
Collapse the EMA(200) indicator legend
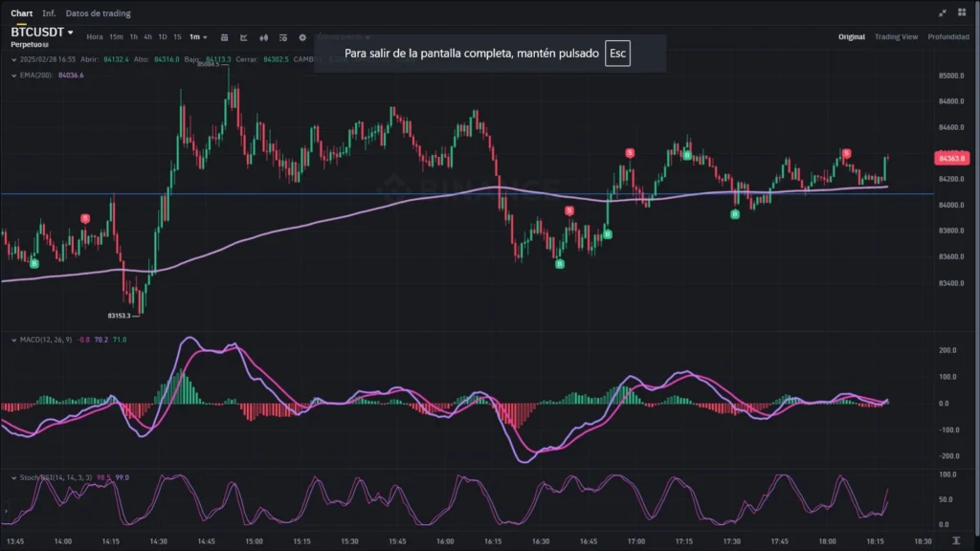tap(12, 75)
